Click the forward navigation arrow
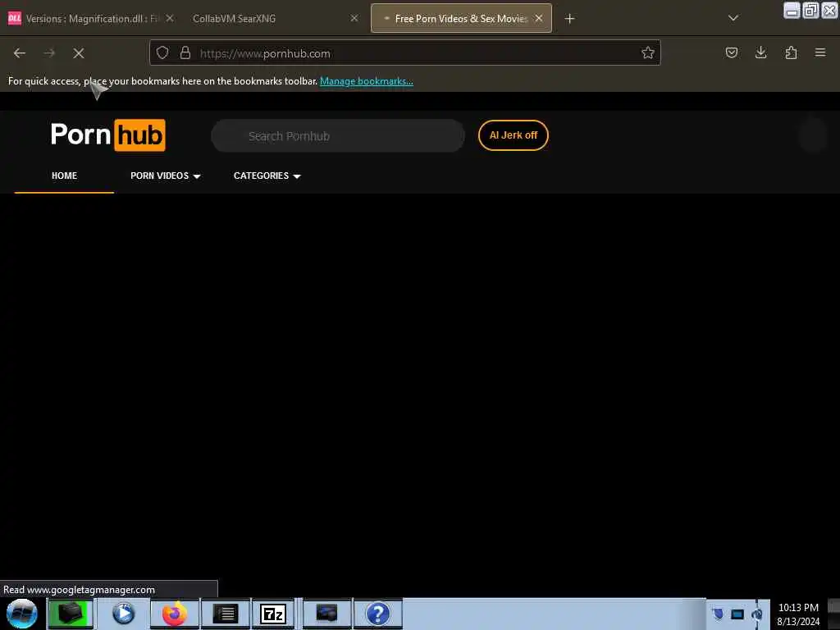 [49, 53]
